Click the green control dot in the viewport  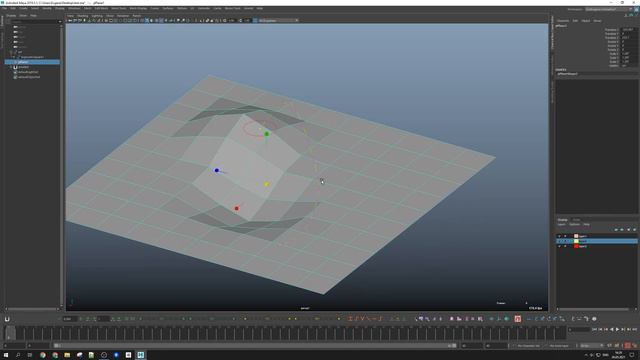click(x=267, y=134)
